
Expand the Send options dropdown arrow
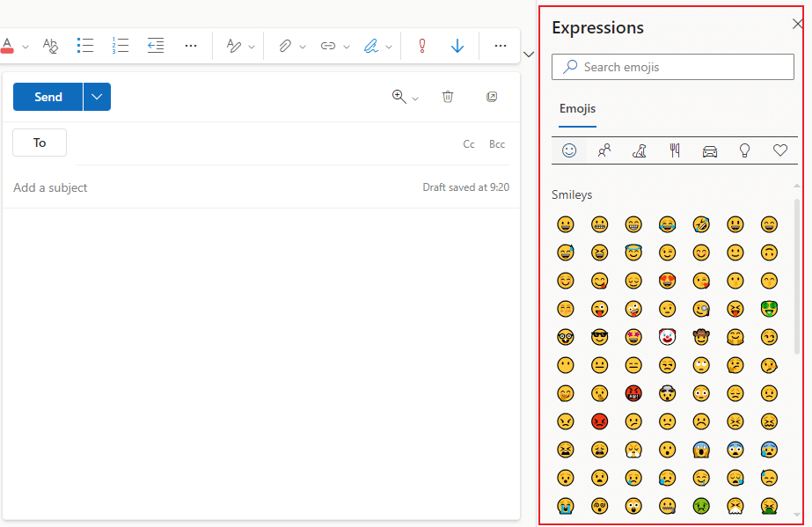click(x=97, y=97)
